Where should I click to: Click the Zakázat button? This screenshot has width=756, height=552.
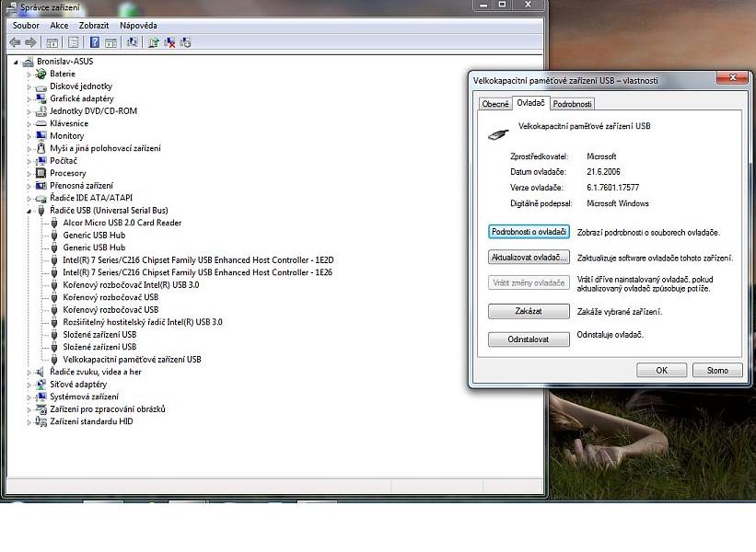click(529, 311)
